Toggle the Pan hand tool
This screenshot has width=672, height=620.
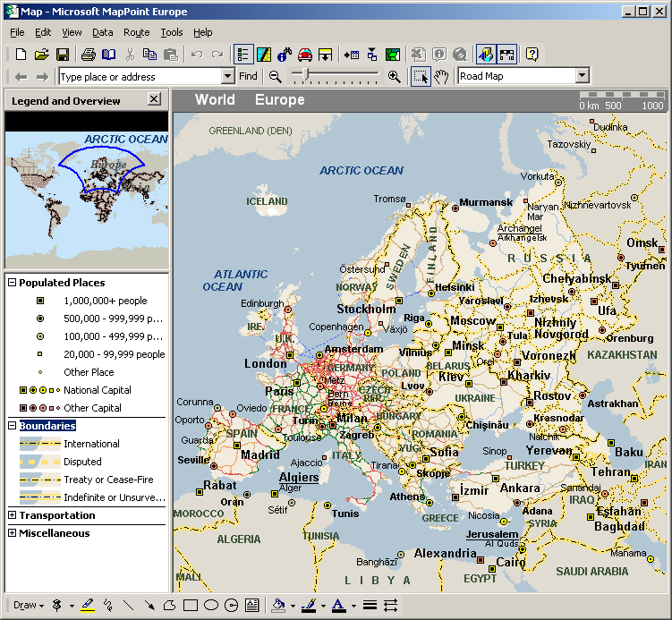[441, 77]
